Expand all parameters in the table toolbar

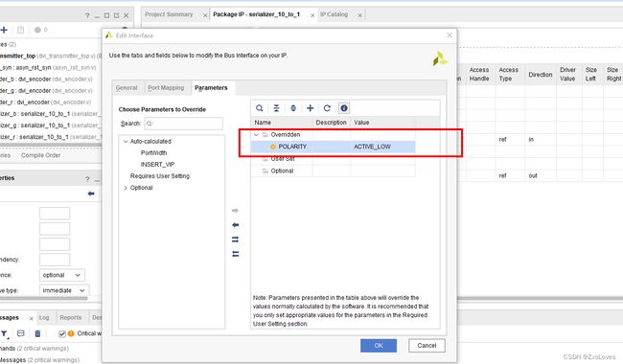pyautogui.click(x=293, y=108)
